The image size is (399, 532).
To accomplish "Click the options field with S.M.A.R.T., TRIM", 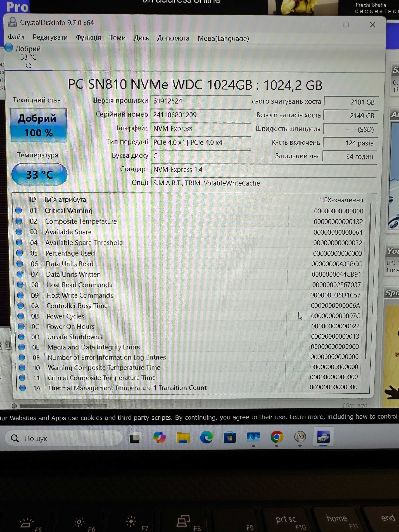I will click(264, 183).
